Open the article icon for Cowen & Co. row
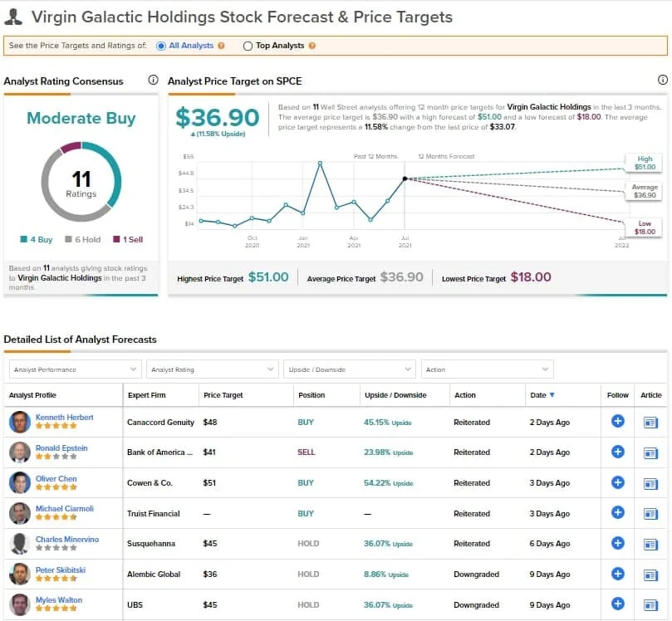 tap(650, 484)
